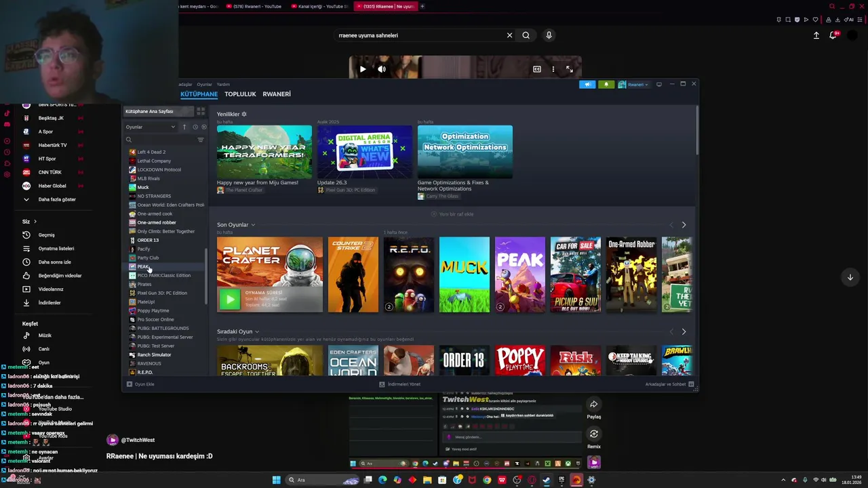
Task: Focus the Steam library search field
Action: [162, 140]
